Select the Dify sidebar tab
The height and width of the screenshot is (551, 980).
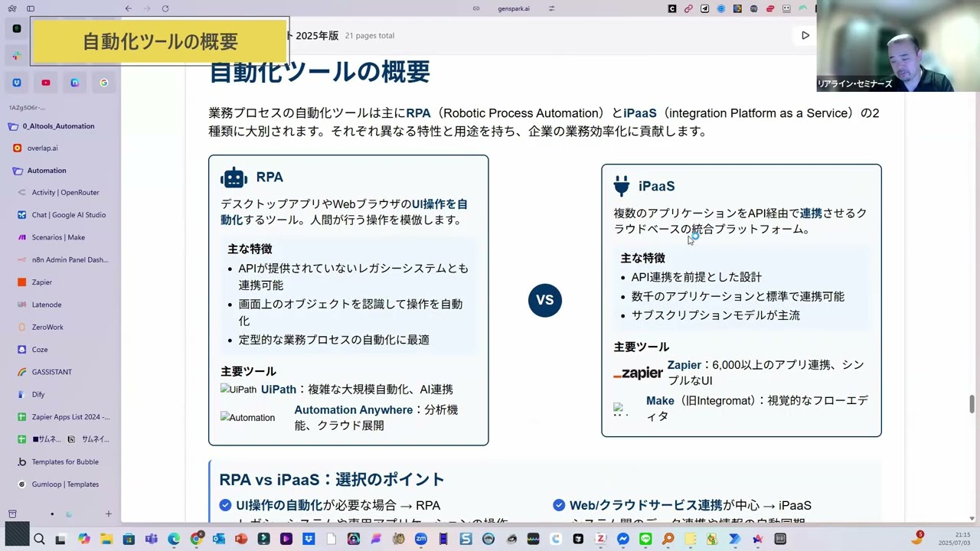click(x=38, y=394)
